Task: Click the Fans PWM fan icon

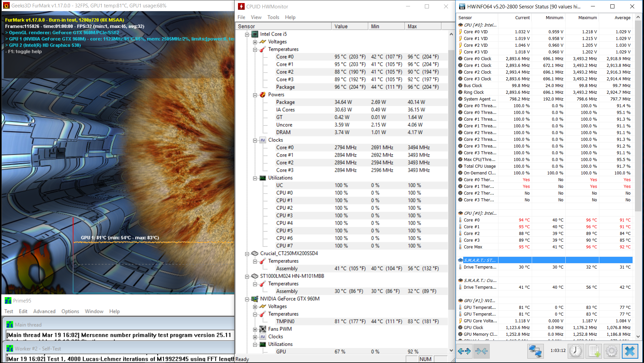Action: (263, 329)
